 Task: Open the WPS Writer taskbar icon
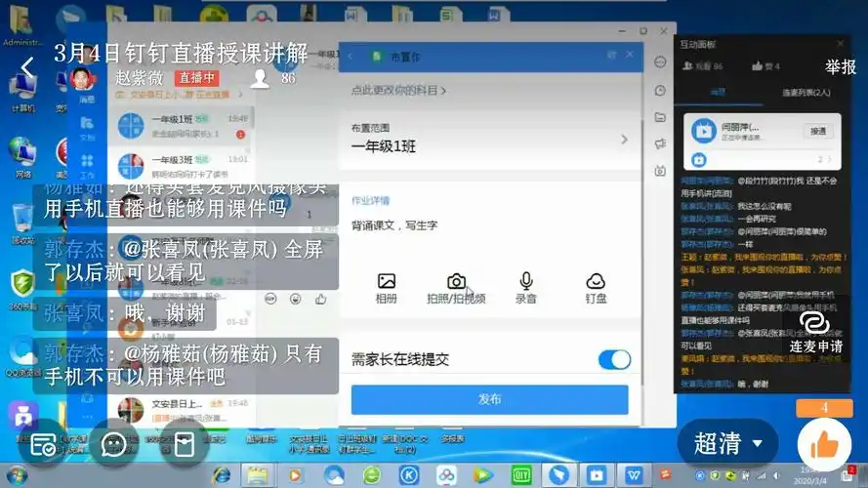coord(634,474)
